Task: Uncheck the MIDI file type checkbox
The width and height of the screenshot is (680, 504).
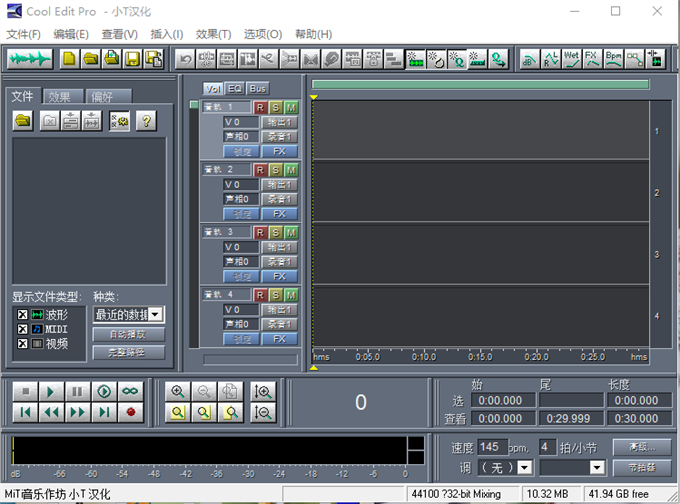Action: tap(22, 329)
